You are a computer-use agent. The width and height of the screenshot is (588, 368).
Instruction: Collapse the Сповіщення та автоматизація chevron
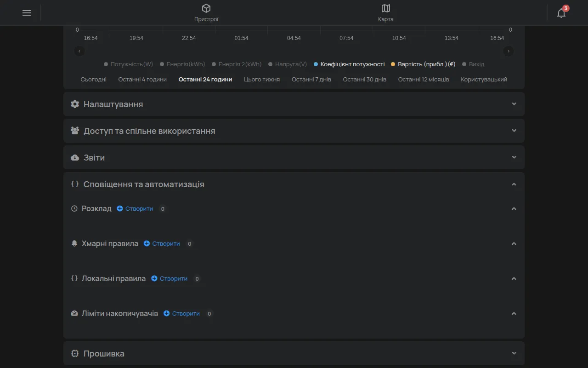(x=514, y=184)
